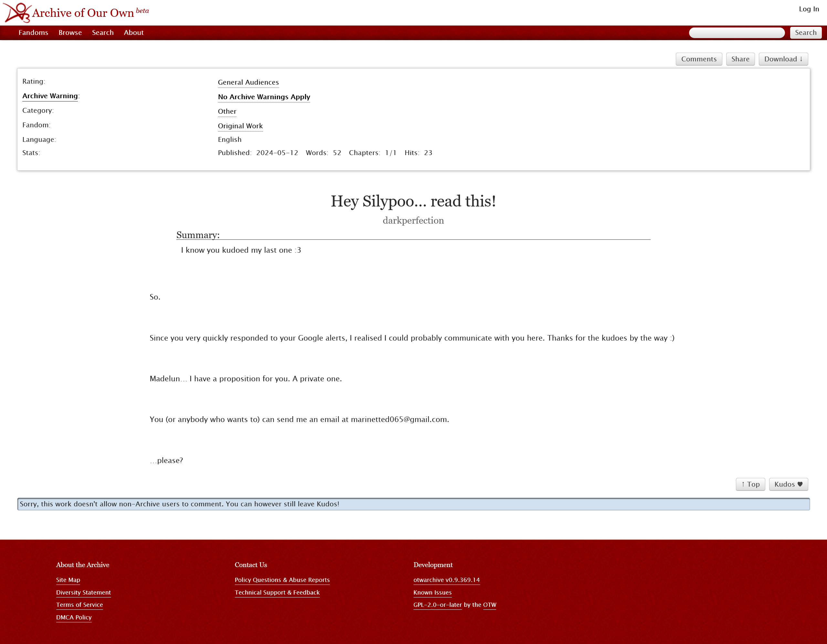Open the Terms of Service link

pyautogui.click(x=79, y=605)
